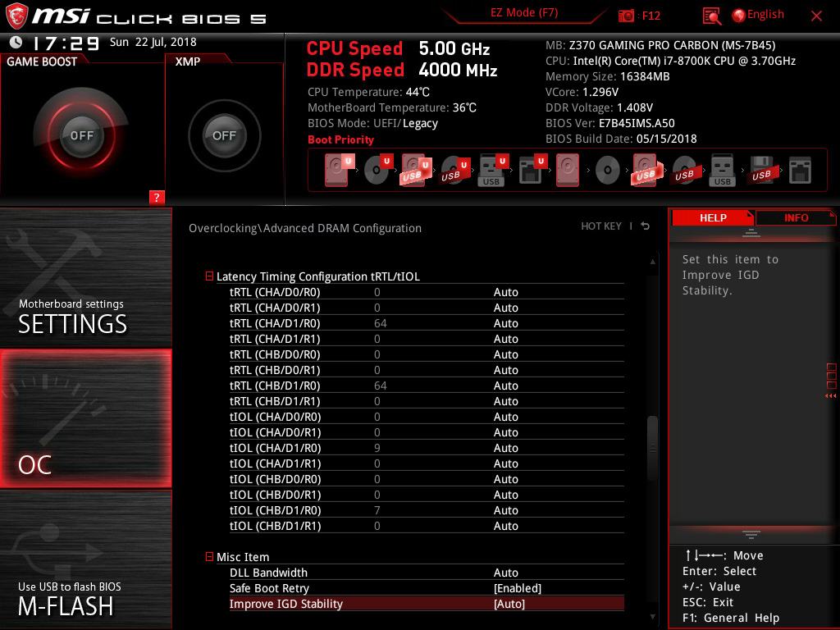Screen dimensions: 840x630
Task: Edit the tRTL (CHB/D1/R0) Auto value
Action: [x=505, y=386]
